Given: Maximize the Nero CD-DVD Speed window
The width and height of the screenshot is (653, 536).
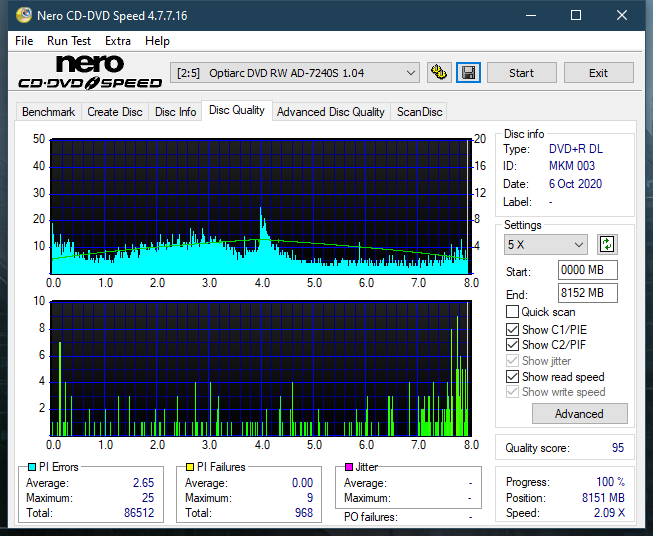Looking at the screenshot, I should pos(576,15).
